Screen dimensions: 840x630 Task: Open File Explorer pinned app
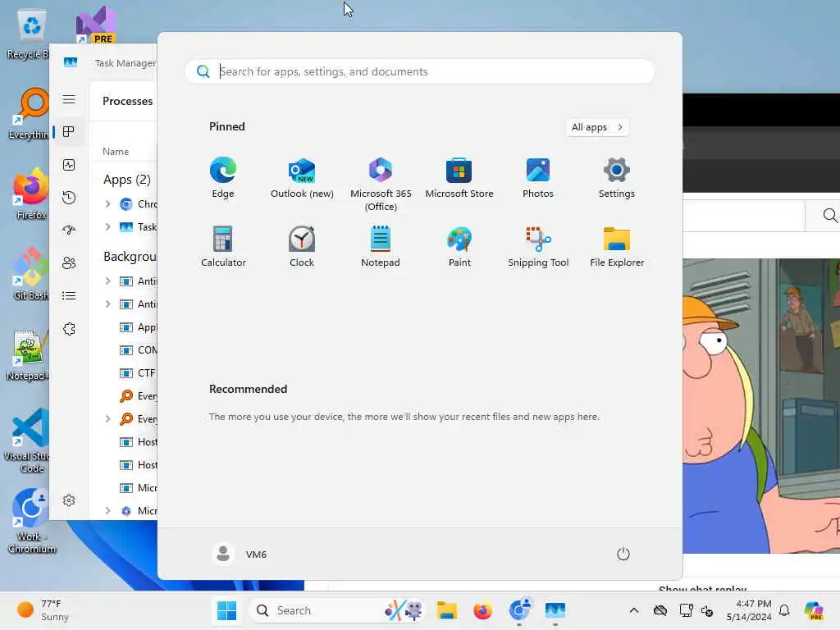point(617,246)
